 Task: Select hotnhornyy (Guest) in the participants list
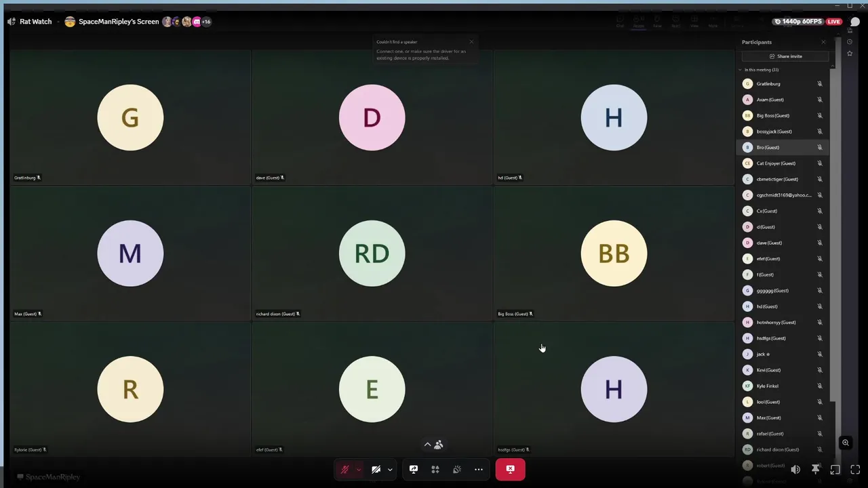783,323
